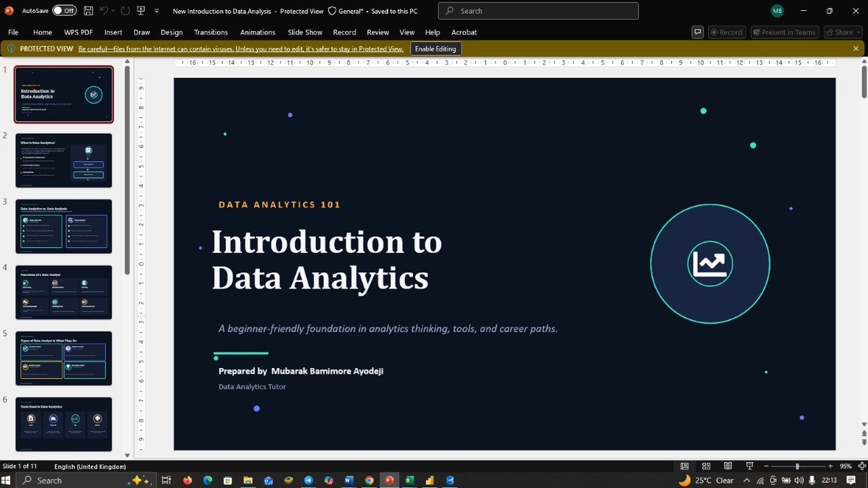Image resolution: width=868 pixels, height=488 pixels.
Task: Click into the title bar Search box
Action: (539, 11)
